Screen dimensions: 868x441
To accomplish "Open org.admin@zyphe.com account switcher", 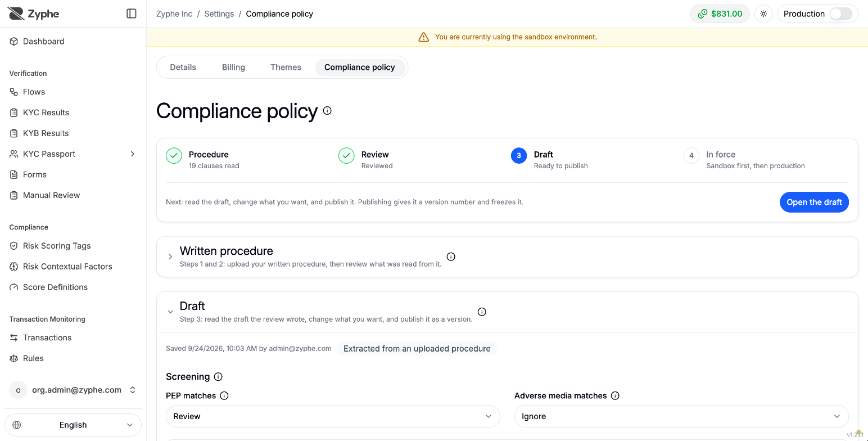I will 73,390.
